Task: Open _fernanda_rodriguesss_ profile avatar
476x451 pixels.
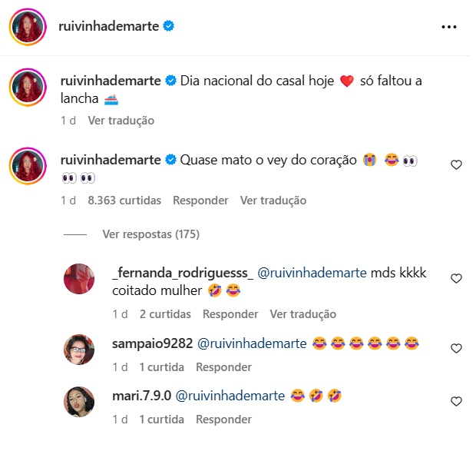Action: (x=79, y=279)
